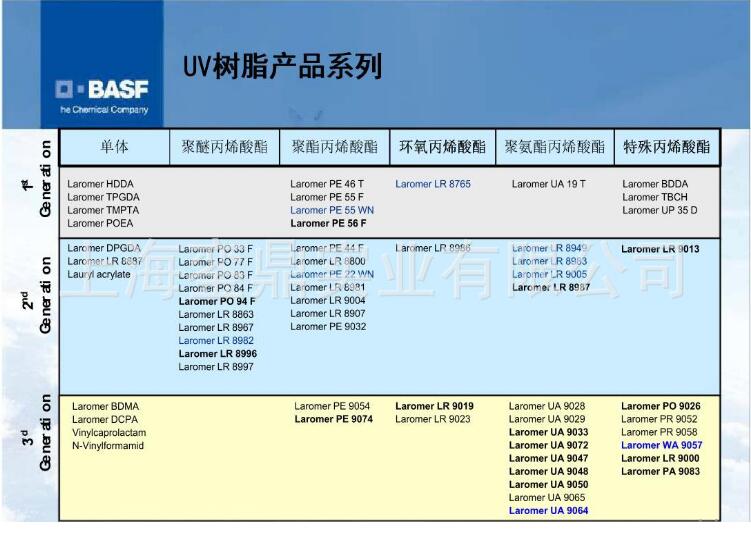Click Laromer LR 9000
751x535 pixels.
coord(660,458)
